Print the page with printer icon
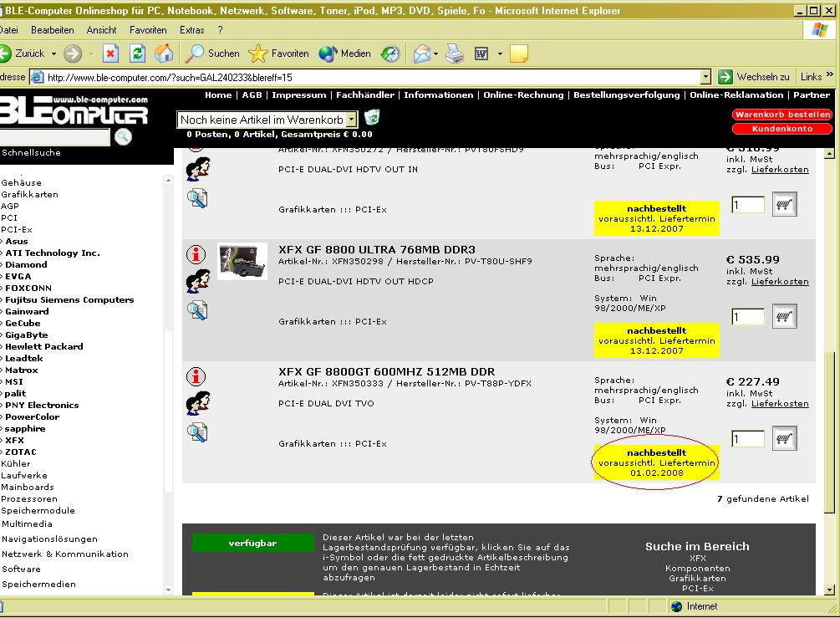The width and height of the screenshot is (840, 618). (x=455, y=54)
